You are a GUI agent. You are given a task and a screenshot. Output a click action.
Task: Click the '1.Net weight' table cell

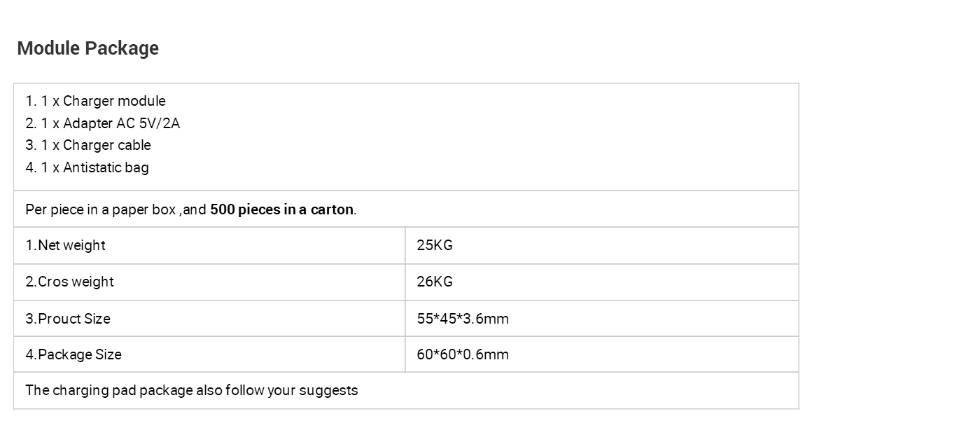[x=65, y=245]
